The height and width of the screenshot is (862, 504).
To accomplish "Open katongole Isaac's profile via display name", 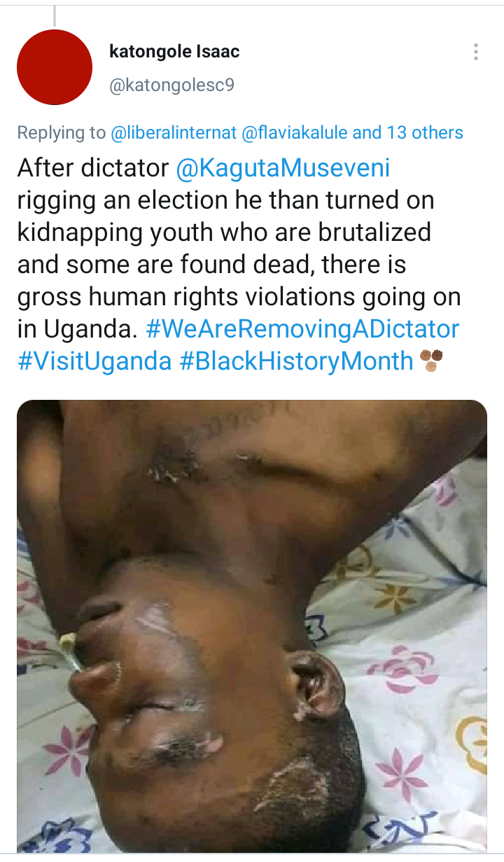I will point(175,51).
